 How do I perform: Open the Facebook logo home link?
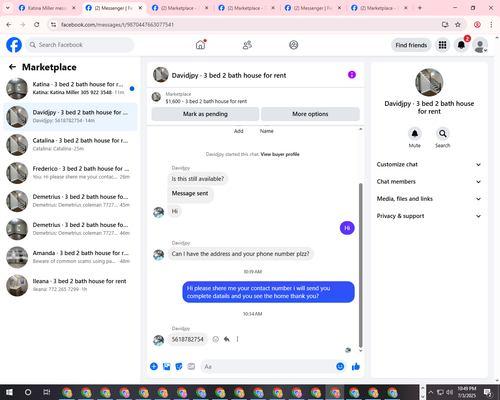pyautogui.click(x=14, y=45)
